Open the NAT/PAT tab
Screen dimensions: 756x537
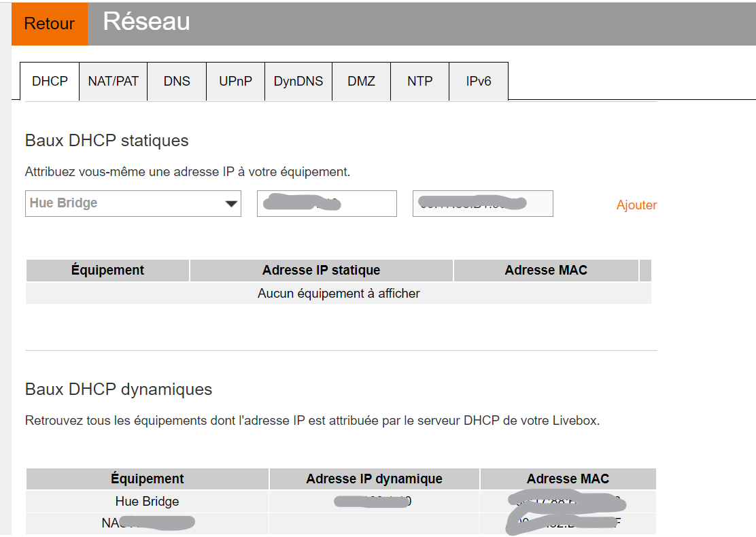click(114, 82)
